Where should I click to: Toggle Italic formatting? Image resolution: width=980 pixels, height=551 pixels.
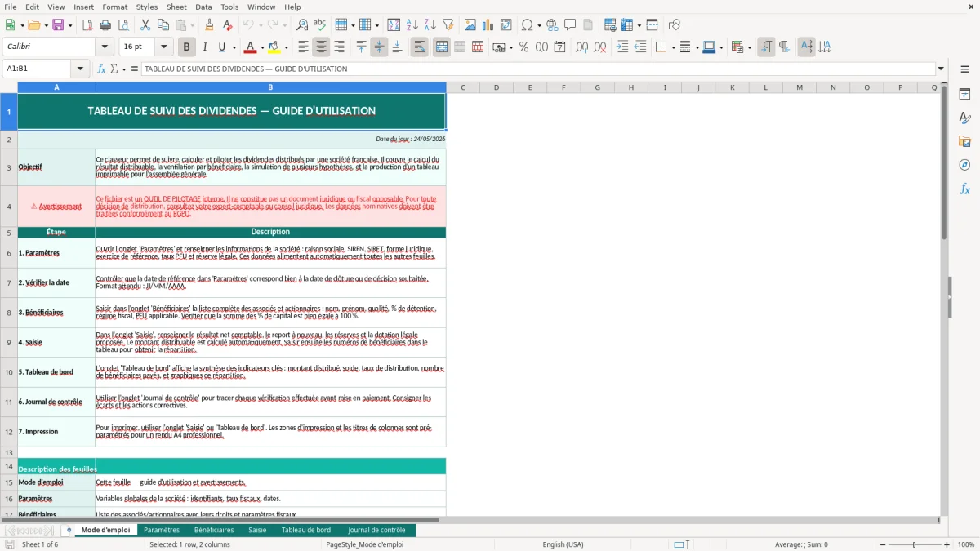coord(205,47)
